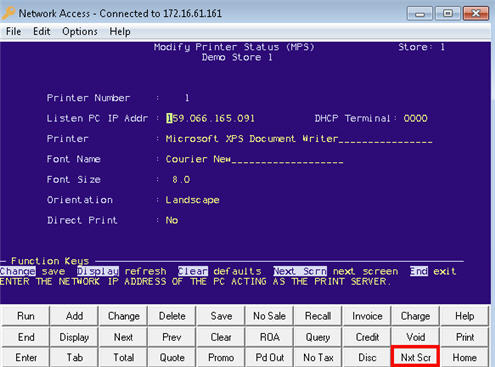Click the Help keypad button
Viewport: 495px width, 367px height.
coord(464,316)
